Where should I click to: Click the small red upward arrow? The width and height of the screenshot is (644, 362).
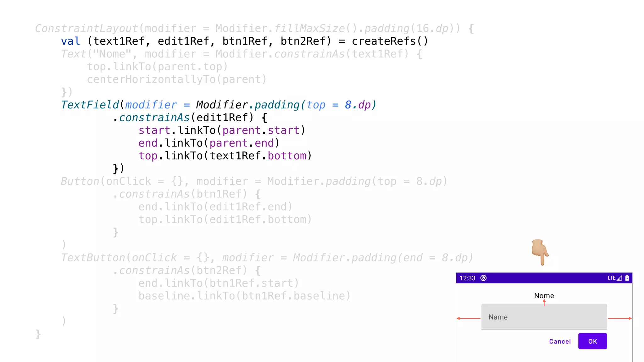click(x=544, y=303)
